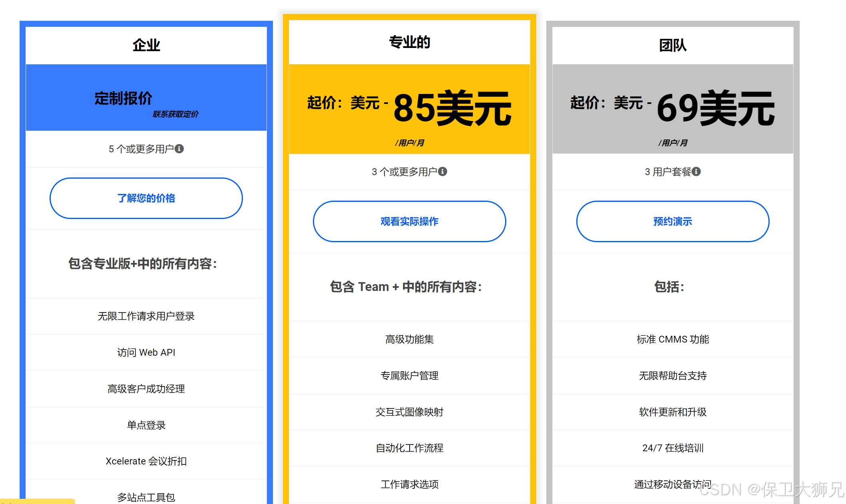The image size is (846, 504).
Task: Select the 企业 plan heading
Action: (x=146, y=45)
